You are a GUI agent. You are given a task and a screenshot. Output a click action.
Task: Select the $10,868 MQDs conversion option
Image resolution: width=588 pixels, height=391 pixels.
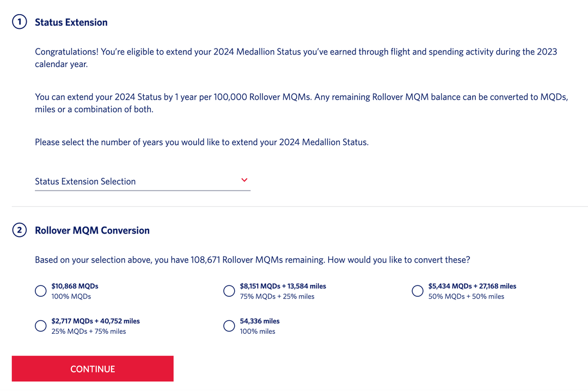pos(40,291)
